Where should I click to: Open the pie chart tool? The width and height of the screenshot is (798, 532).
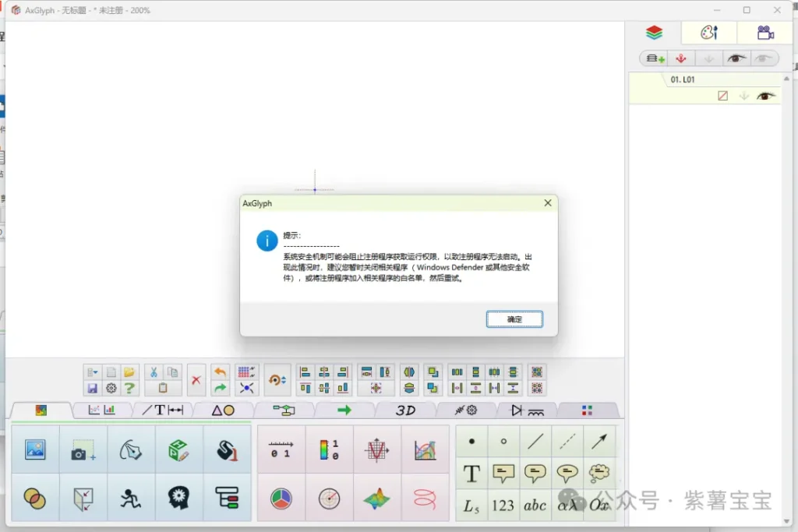(281, 499)
